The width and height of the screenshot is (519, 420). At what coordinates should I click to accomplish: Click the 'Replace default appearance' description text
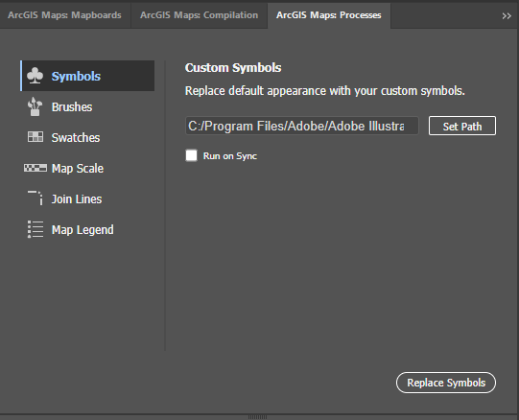pos(324,91)
